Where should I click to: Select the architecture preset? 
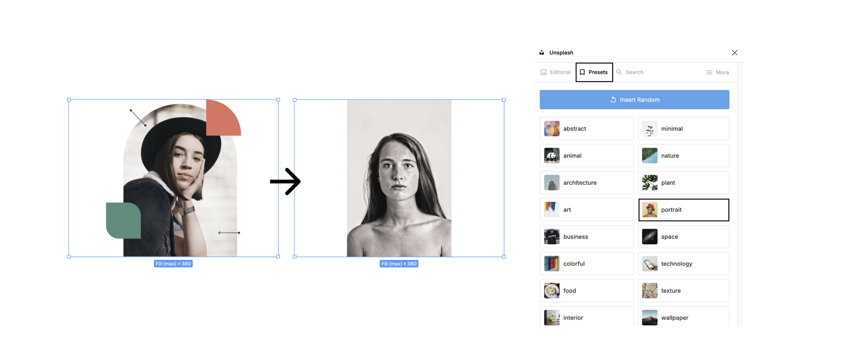point(587,183)
